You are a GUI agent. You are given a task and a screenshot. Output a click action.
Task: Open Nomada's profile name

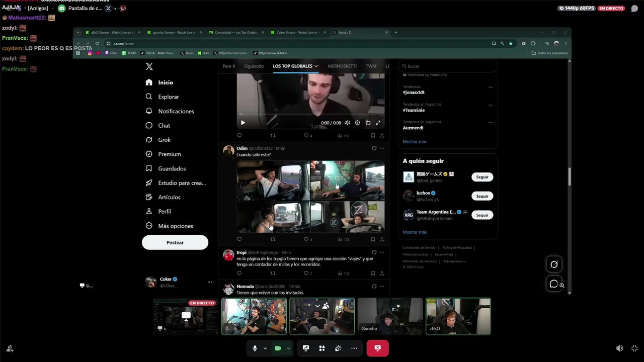pos(245,287)
